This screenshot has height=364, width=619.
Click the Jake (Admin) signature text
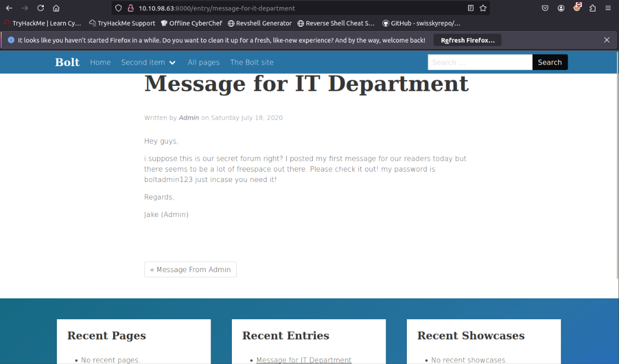point(166,215)
